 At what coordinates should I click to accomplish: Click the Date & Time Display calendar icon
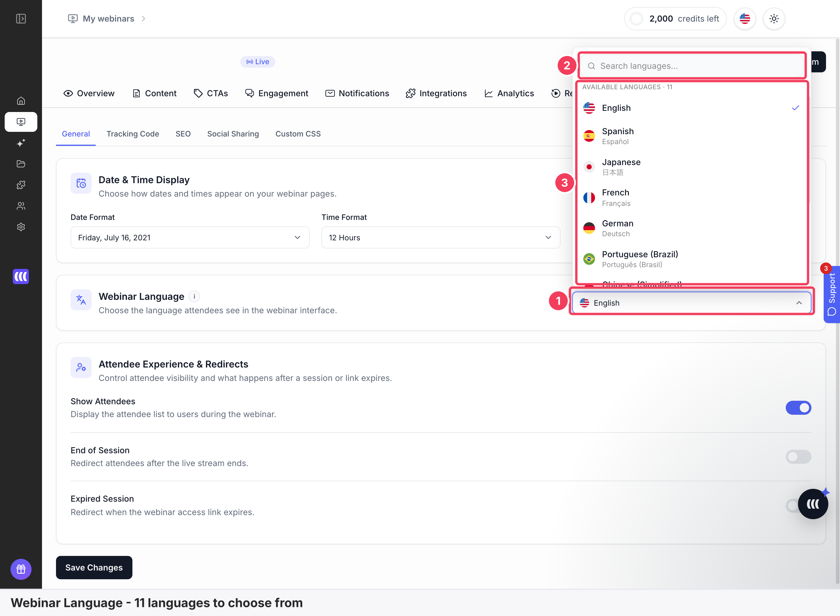point(81,183)
